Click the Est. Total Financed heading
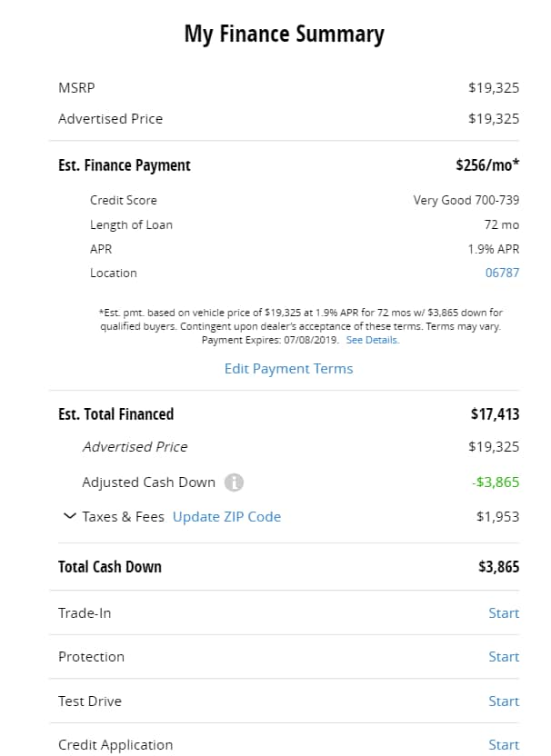This screenshot has width=551, height=756. 115,414
